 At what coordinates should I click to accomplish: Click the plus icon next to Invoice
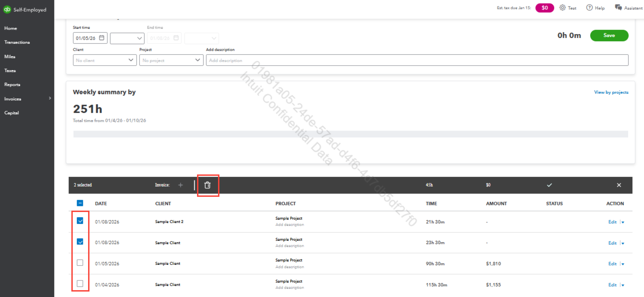(x=180, y=185)
